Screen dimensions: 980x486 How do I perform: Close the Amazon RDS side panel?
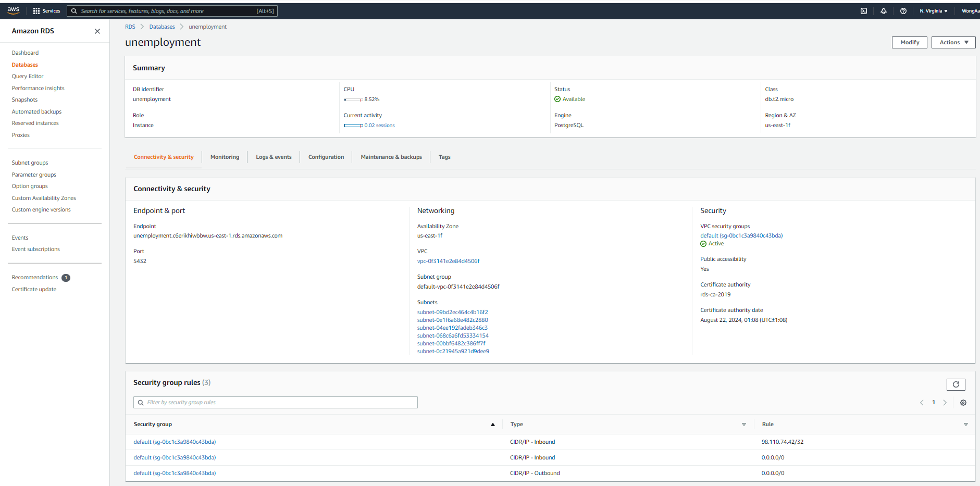pos(97,31)
